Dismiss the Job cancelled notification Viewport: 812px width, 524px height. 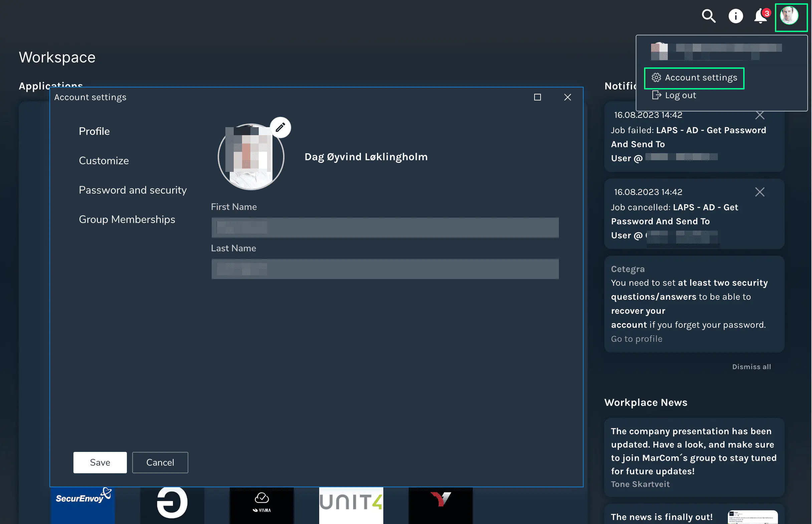click(x=760, y=192)
